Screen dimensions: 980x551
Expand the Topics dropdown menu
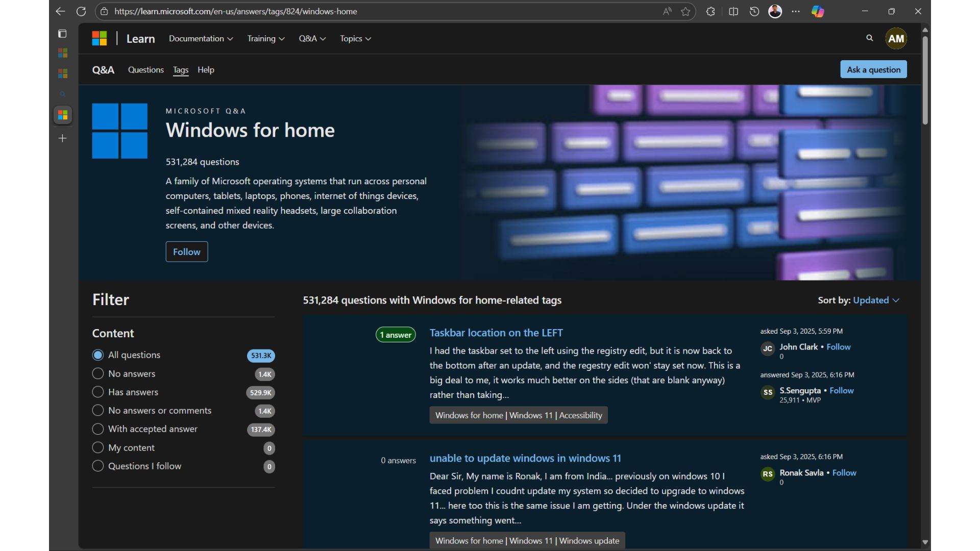(x=355, y=39)
